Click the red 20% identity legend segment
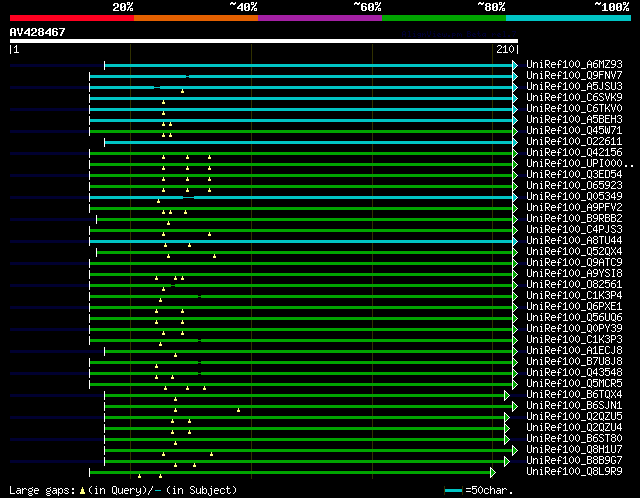 click(72, 18)
